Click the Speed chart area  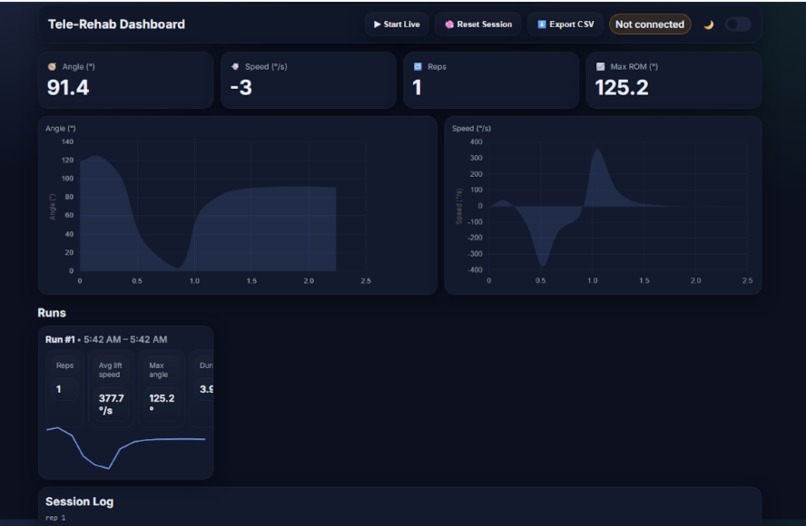(618, 206)
